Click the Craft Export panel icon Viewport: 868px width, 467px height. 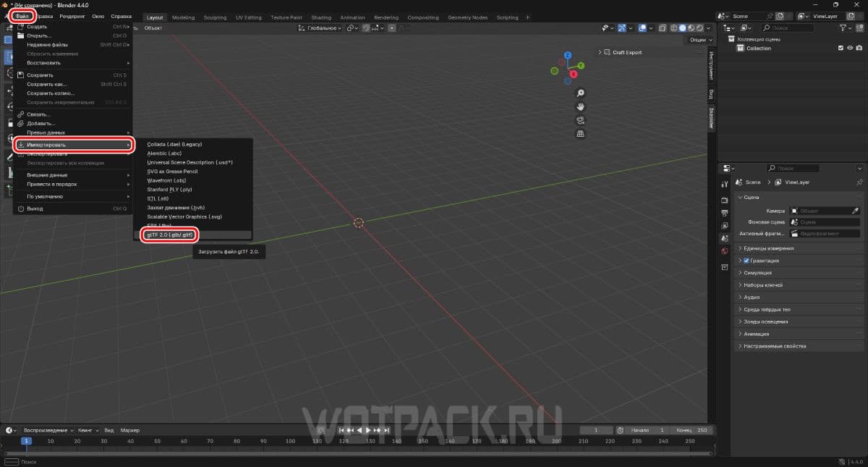coord(608,52)
